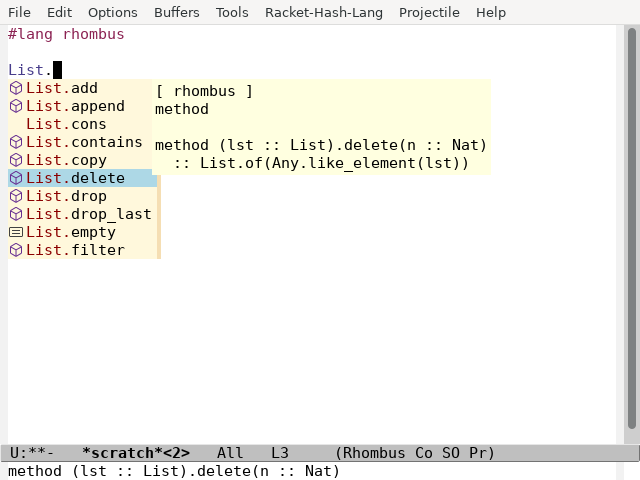Open the File menu
The height and width of the screenshot is (480, 640).
tap(19, 12)
